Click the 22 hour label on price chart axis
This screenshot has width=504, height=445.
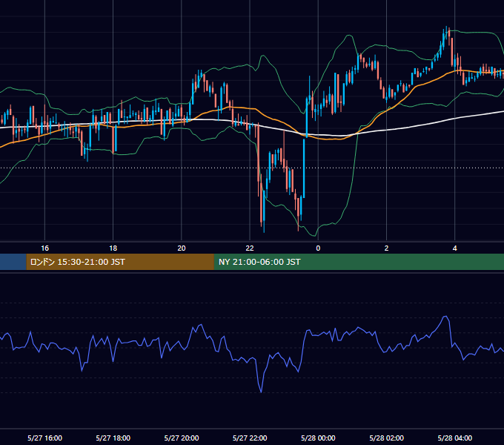[250, 248]
